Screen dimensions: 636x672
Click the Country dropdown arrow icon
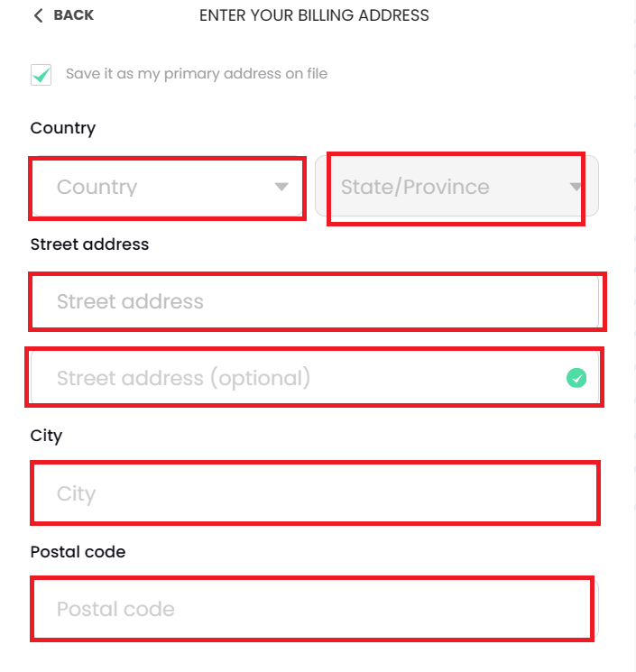tap(281, 188)
